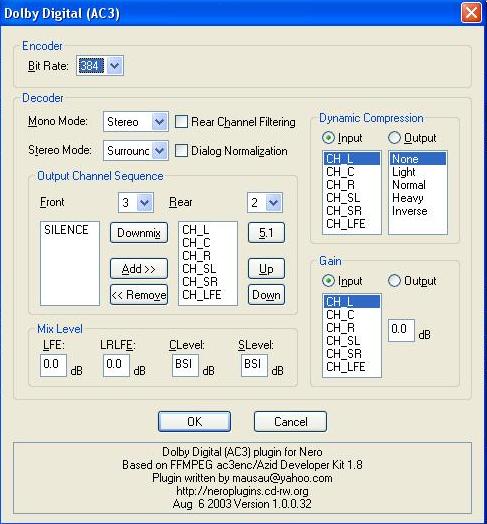Close the Dolby Digital (AC3) window
Viewport: 487px width, 524px height.
click(x=471, y=13)
